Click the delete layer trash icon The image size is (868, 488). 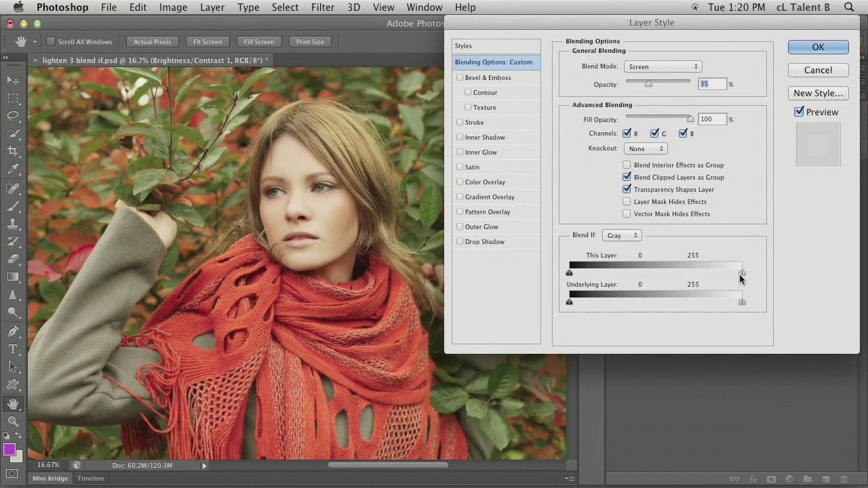point(844,479)
